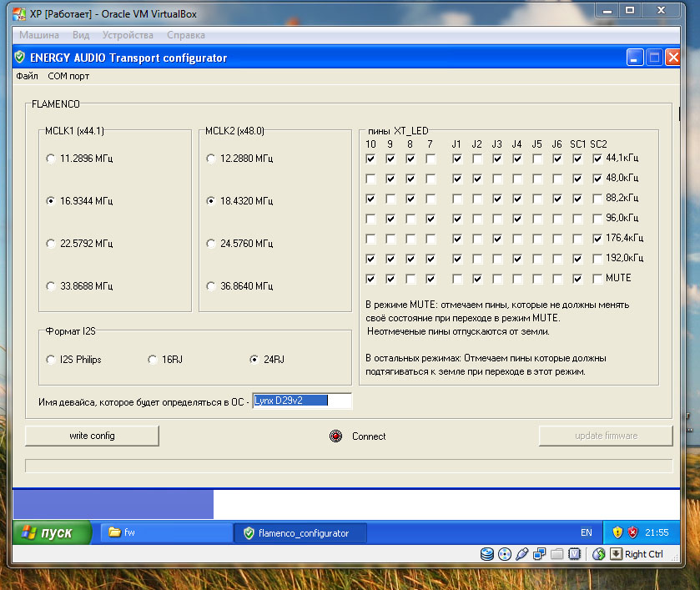
Task: Open the VirtualBox hard disk status icon
Action: point(487,554)
